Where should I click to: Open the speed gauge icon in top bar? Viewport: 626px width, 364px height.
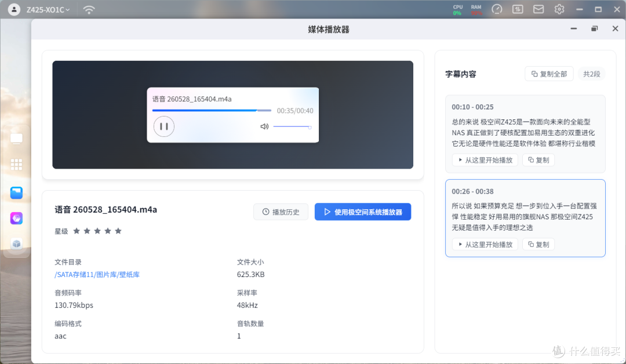(497, 9)
